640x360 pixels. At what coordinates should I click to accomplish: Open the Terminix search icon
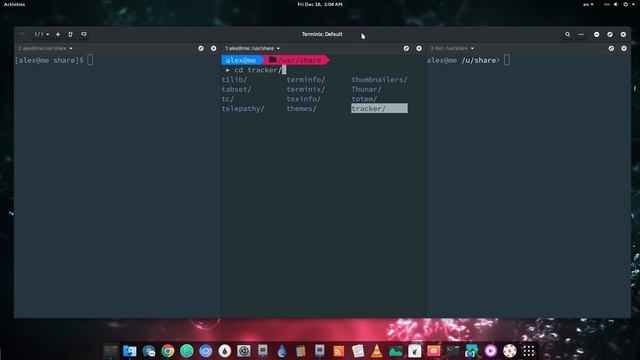pos(567,35)
